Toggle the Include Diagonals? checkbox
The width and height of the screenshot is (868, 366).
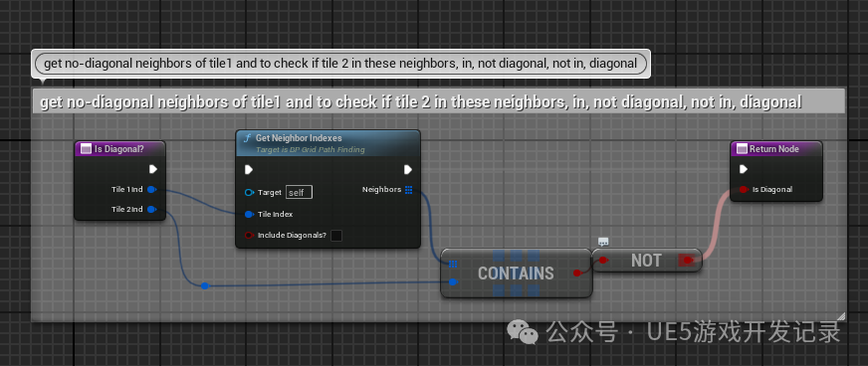(336, 236)
